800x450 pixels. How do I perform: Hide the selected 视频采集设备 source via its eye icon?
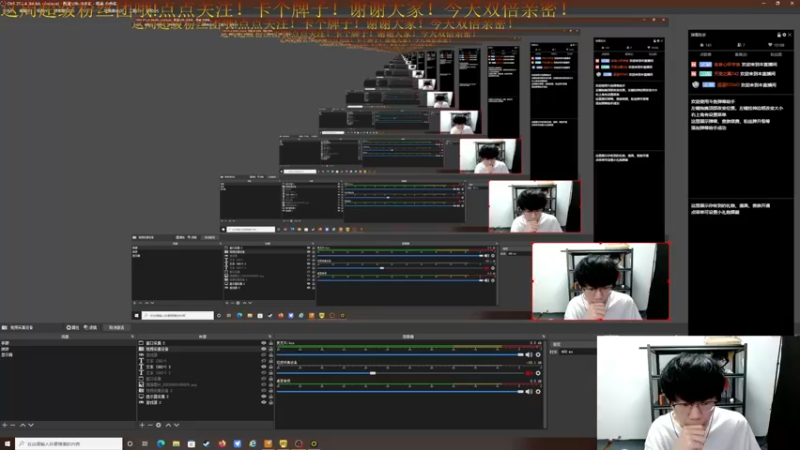coord(264,349)
